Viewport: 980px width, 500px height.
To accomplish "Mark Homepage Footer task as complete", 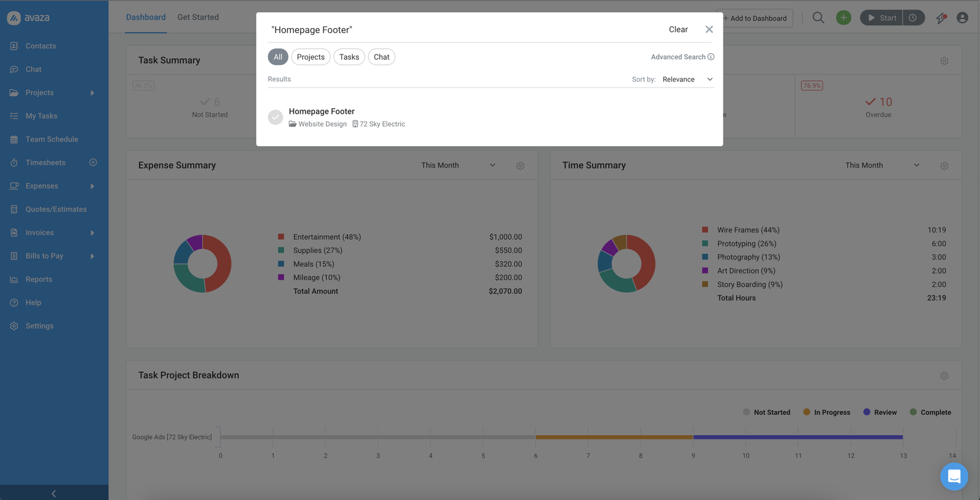I will coord(276,117).
